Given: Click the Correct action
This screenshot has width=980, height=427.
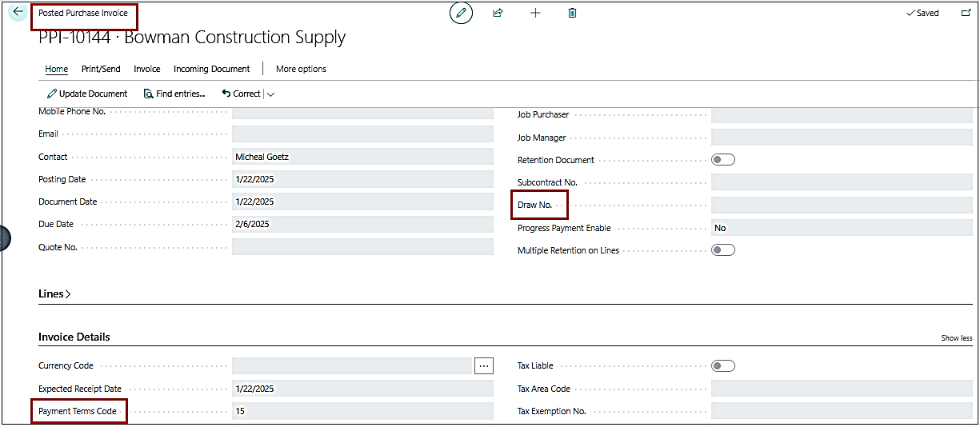Looking at the screenshot, I should point(241,94).
